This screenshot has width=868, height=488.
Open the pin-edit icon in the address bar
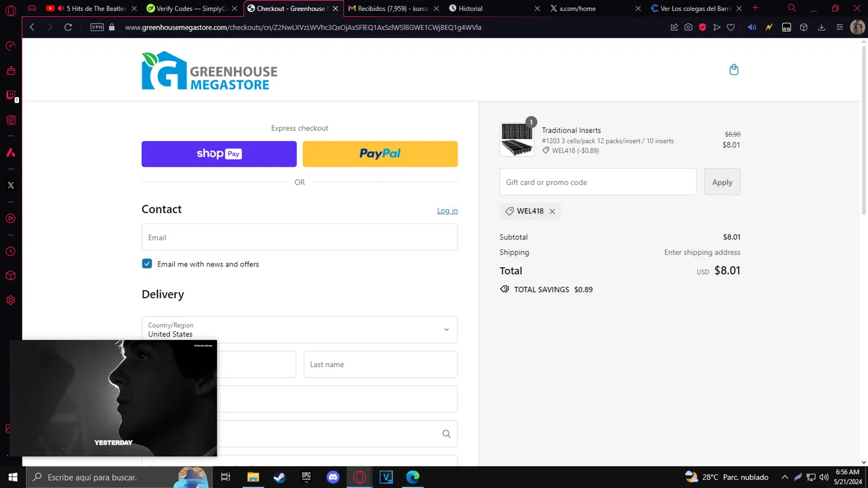pos(674,27)
